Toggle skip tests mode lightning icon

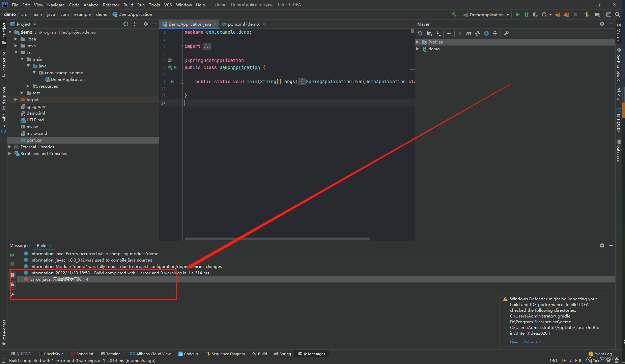pos(486,33)
